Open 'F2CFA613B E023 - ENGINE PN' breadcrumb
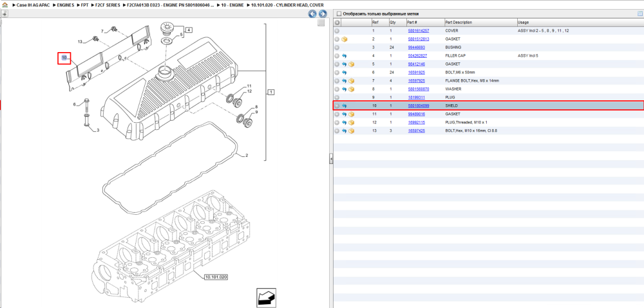This screenshot has height=308, width=644. click(x=171, y=5)
